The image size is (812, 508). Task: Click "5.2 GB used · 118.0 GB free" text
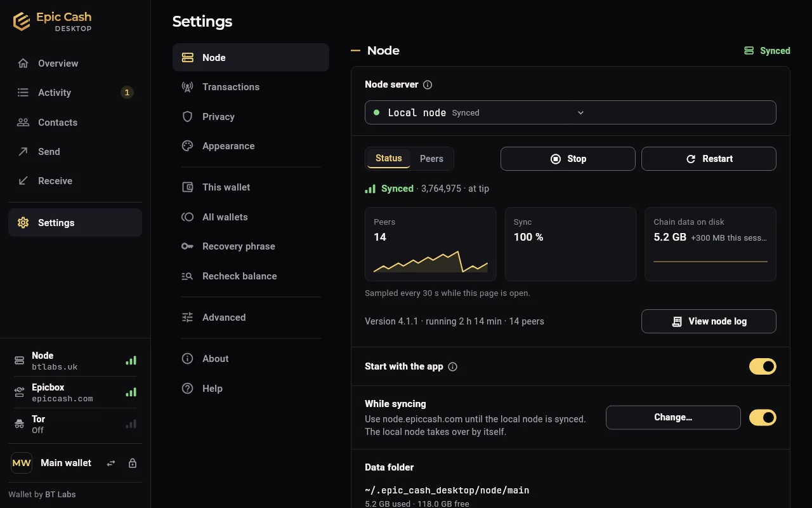pyautogui.click(x=417, y=504)
